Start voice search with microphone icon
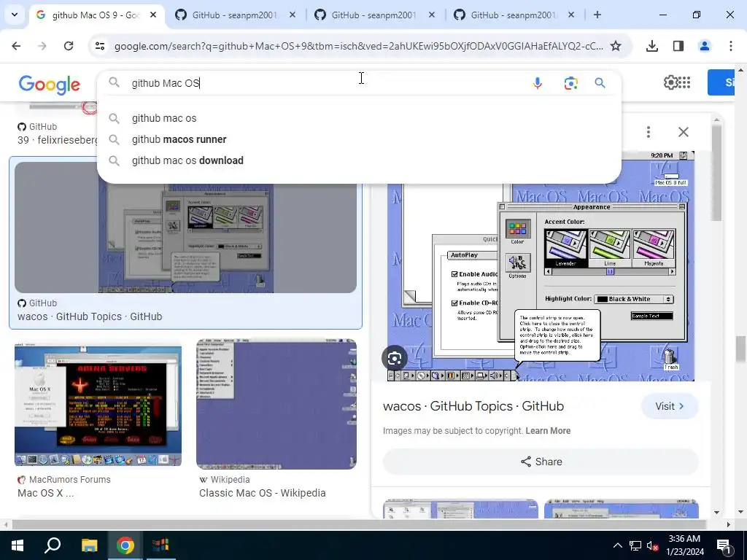Image resolution: width=747 pixels, height=560 pixels. click(538, 83)
